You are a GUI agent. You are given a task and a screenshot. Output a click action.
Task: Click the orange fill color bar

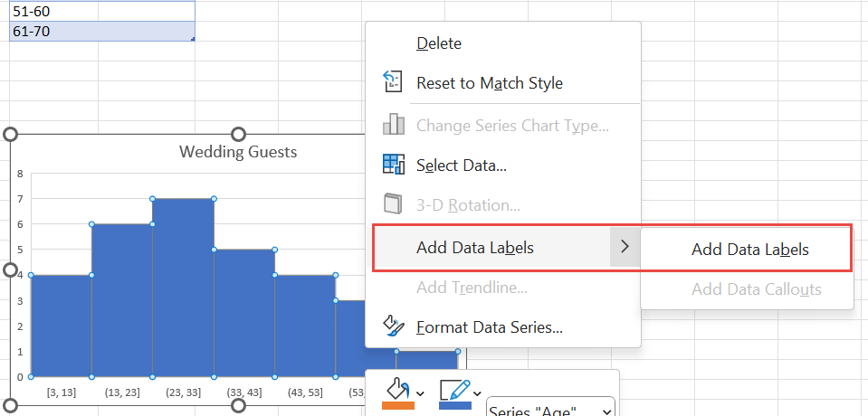click(398, 405)
